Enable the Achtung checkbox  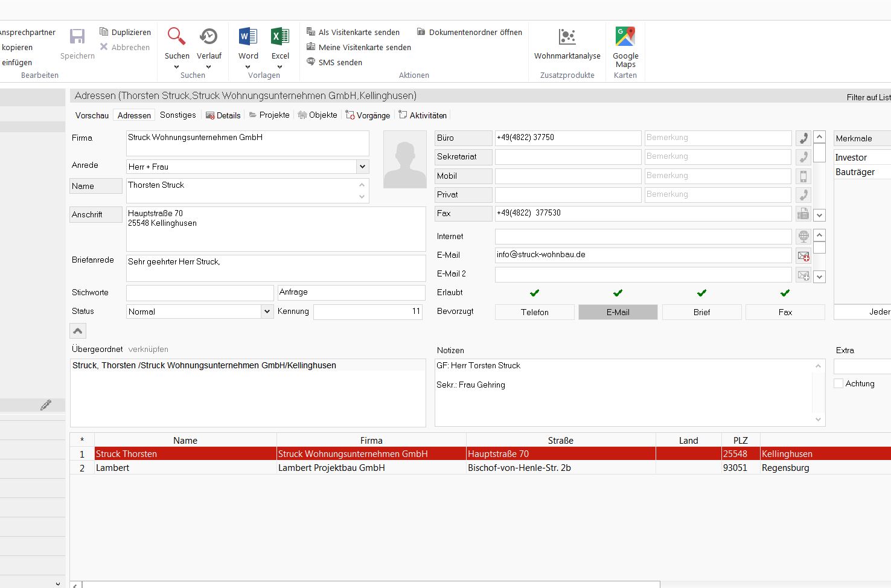pos(838,383)
